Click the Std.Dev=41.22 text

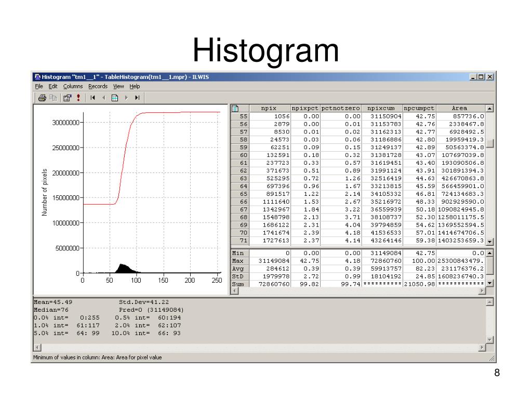[143, 302]
